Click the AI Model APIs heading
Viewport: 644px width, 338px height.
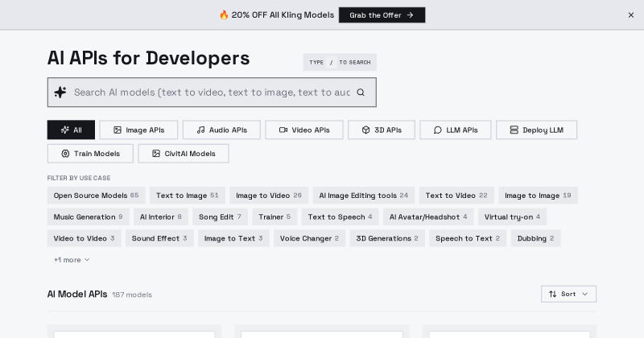77,294
